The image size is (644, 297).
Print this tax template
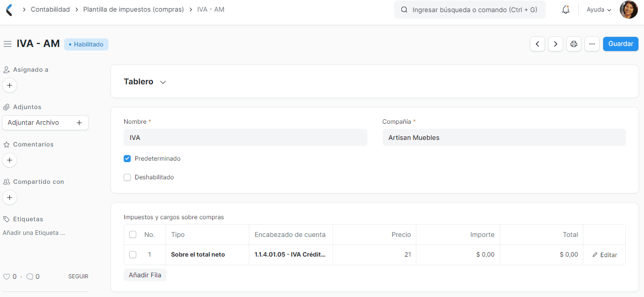[x=574, y=44]
